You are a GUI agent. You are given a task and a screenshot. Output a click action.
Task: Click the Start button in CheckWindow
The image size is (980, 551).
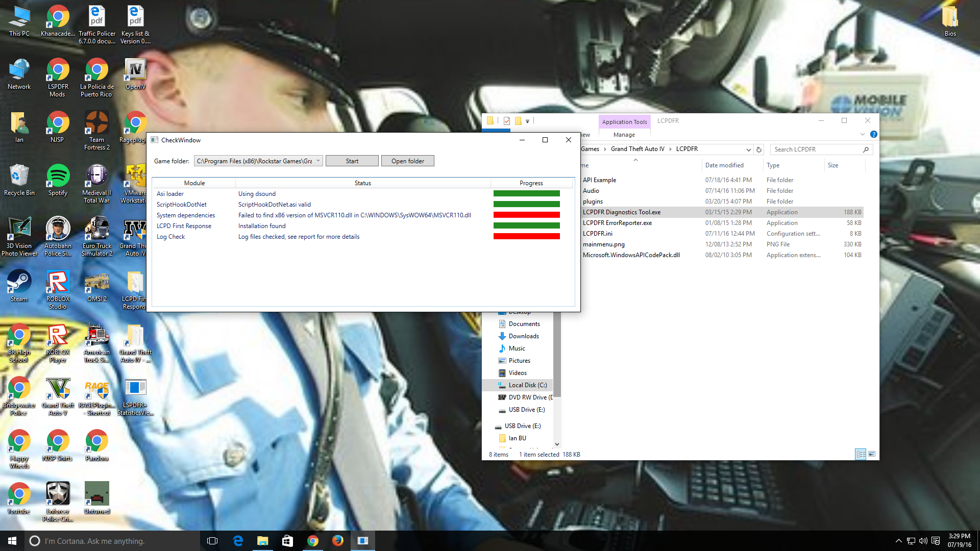pyautogui.click(x=352, y=161)
